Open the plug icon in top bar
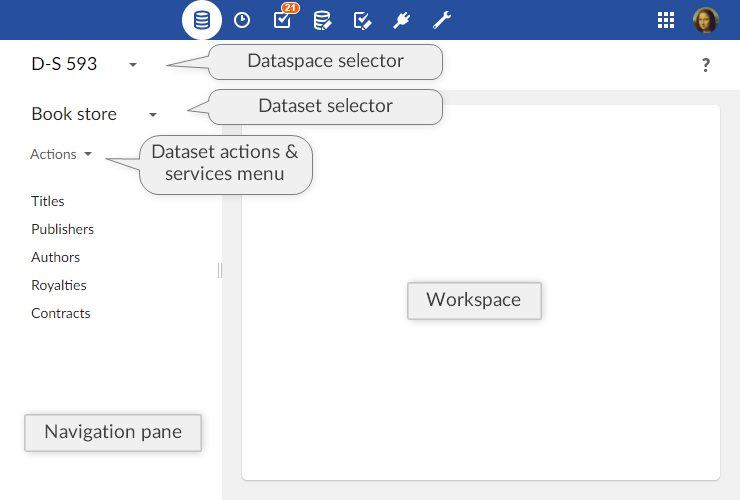 point(402,20)
